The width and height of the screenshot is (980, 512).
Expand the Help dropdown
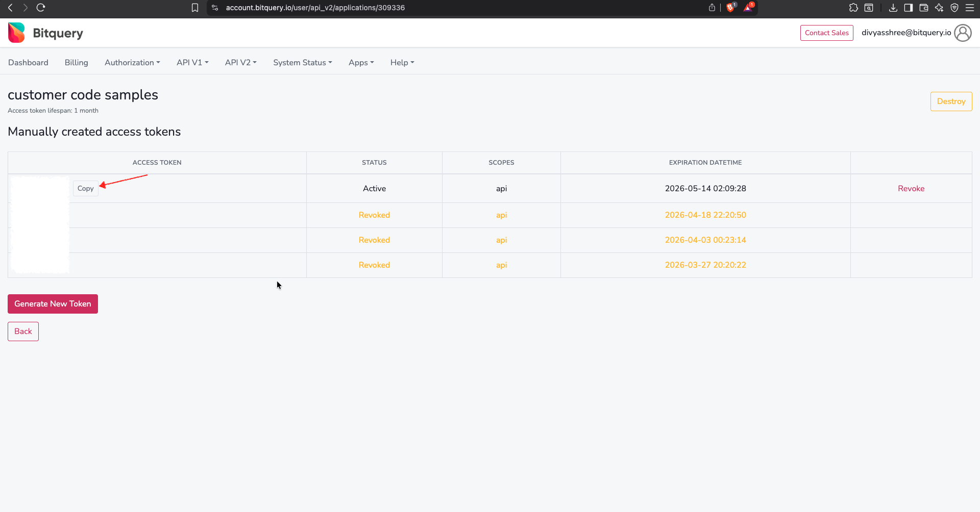pos(402,62)
